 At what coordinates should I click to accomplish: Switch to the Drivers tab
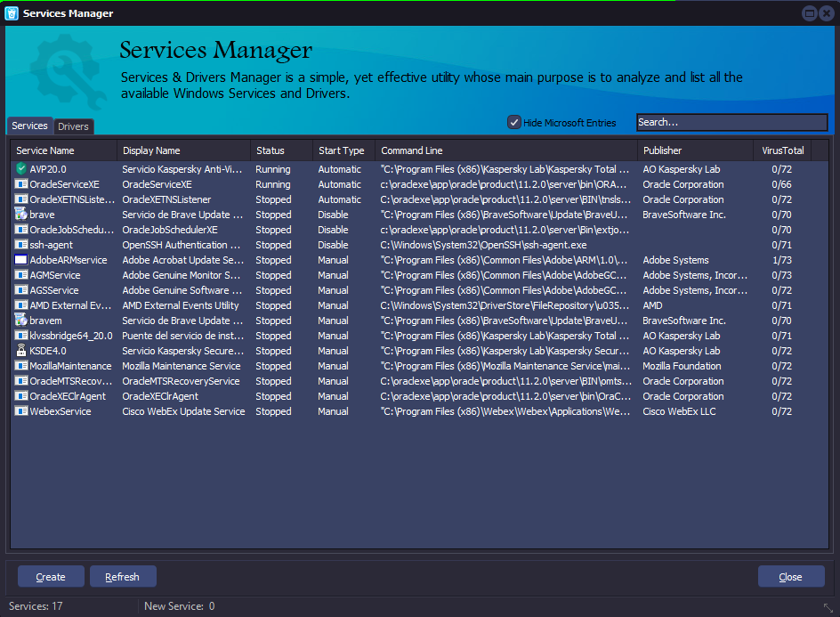(73, 126)
